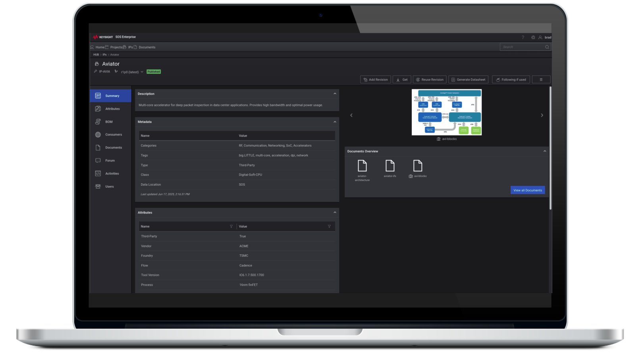Open the Forum chat icon
Image resolution: width=644 pixels, height=357 pixels.
coord(98,161)
